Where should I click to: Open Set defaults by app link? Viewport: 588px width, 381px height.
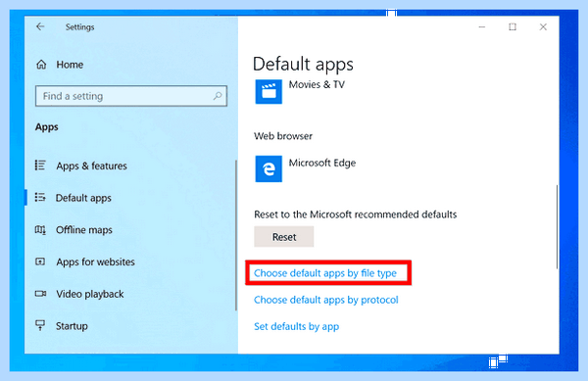296,327
